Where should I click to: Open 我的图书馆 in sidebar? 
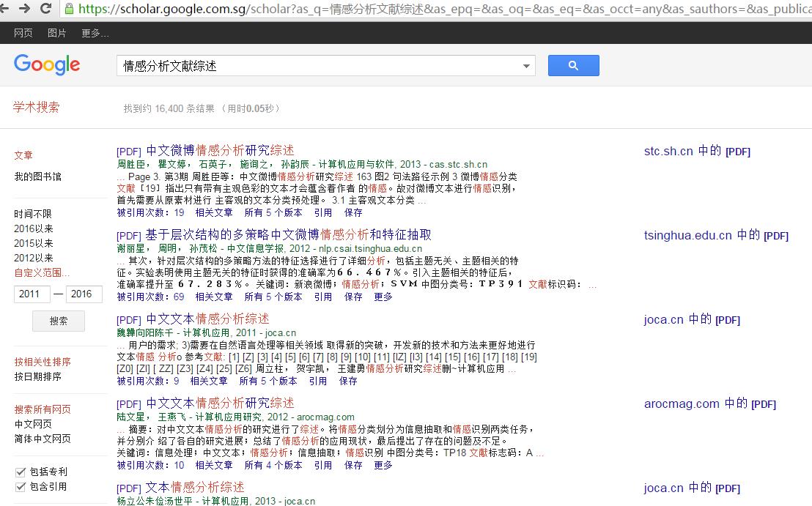pos(38,176)
